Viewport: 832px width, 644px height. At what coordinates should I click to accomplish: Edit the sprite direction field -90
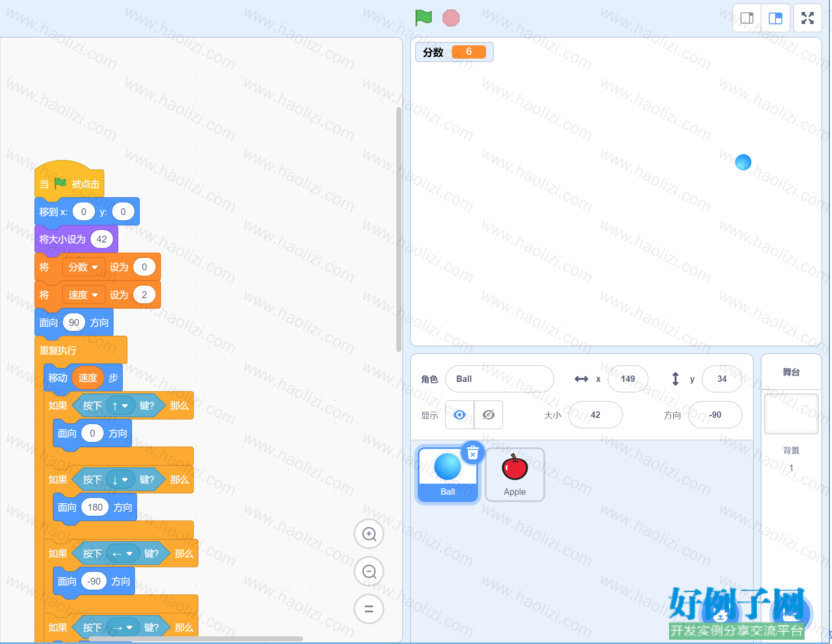tap(715, 415)
